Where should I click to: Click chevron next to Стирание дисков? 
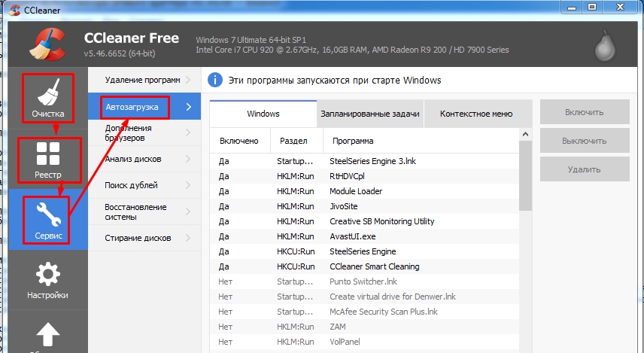[189, 238]
